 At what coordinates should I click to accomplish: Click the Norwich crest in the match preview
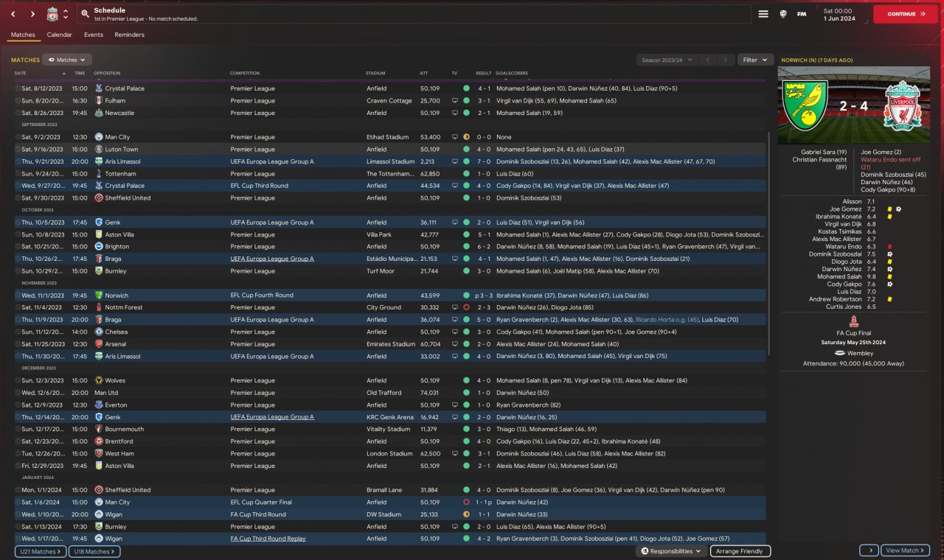coord(805,105)
